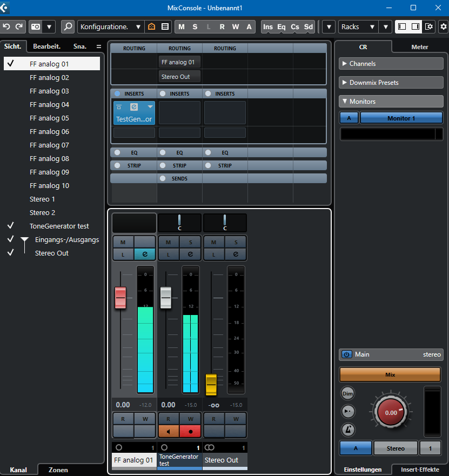This screenshot has width=449, height=476.
Task: Click the undo arrow in toolbar
Action: tap(6, 26)
